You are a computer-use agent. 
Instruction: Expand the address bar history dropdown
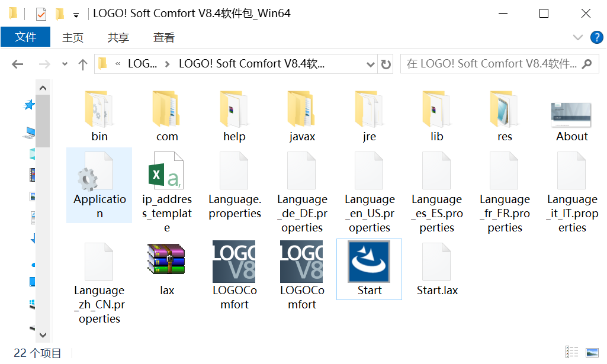(371, 64)
